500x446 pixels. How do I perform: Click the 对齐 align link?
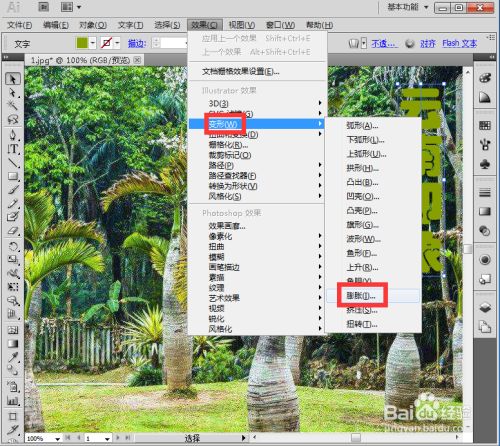(428, 44)
